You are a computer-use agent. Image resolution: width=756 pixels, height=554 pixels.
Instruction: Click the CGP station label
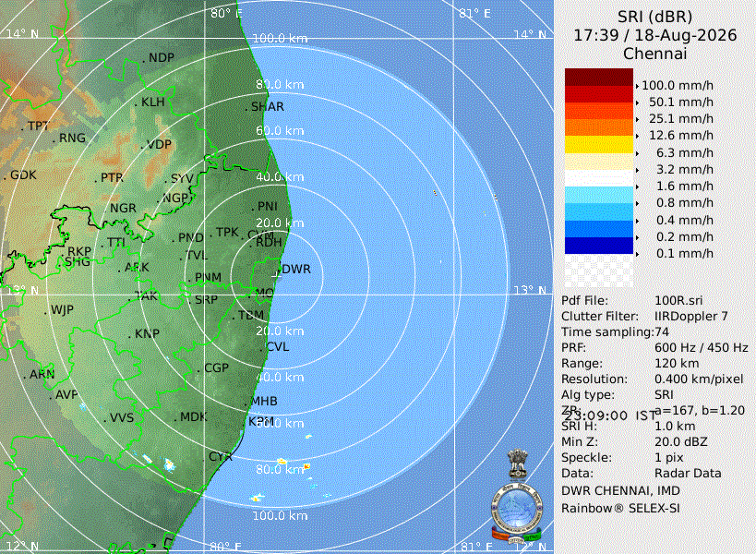(x=216, y=367)
